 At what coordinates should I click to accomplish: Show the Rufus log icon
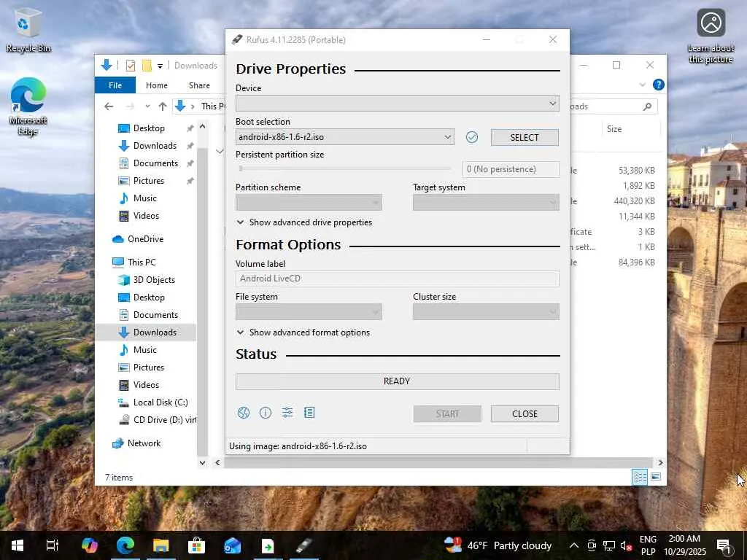coord(309,413)
